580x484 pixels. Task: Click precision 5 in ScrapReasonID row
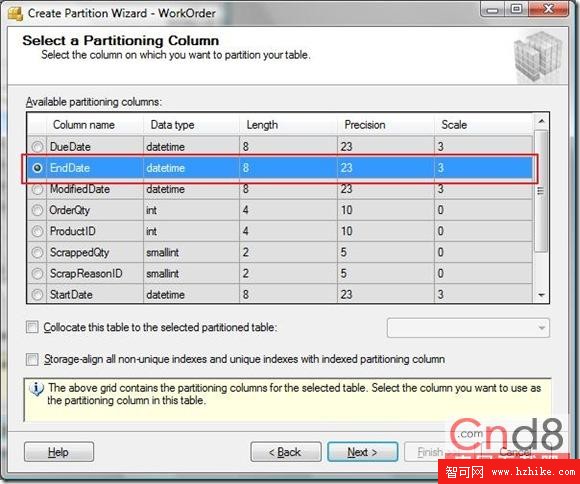pyautogui.click(x=385, y=273)
